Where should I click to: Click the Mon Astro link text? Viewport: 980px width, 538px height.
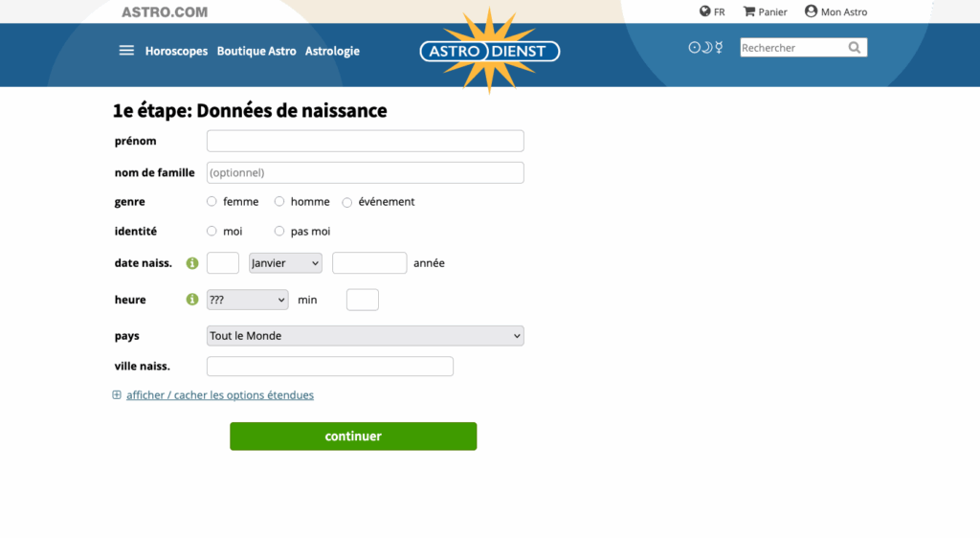[x=844, y=11]
